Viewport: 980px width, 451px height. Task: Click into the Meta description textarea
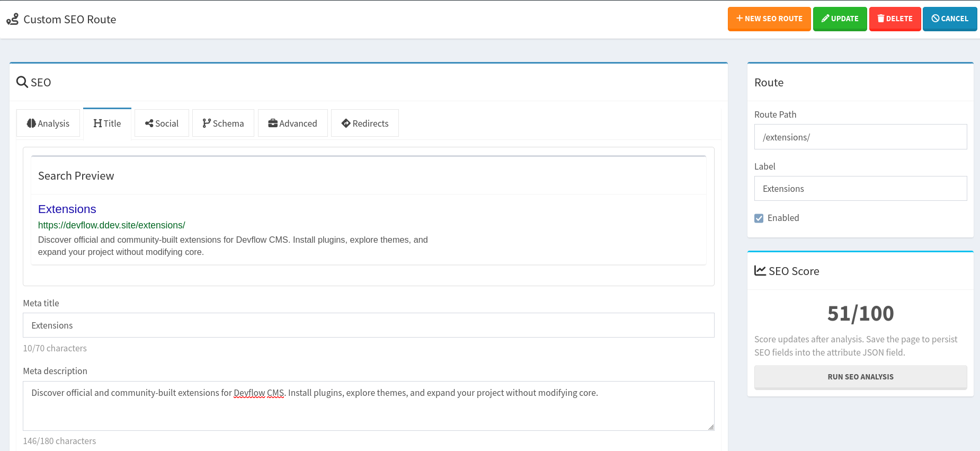[368, 405]
